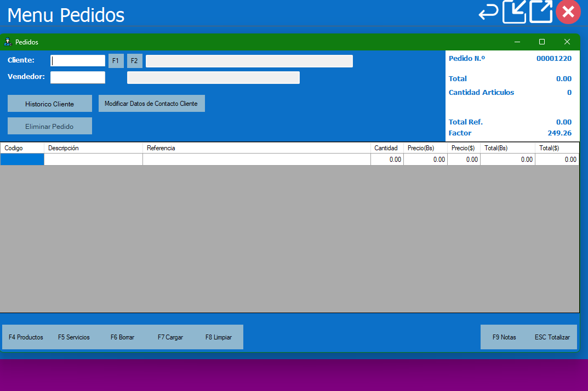Image resolution: width=588 pixels, height=391 pixels.
Task: Click Modificar Datos de Contacto Cliente
Action: [152, 104]
